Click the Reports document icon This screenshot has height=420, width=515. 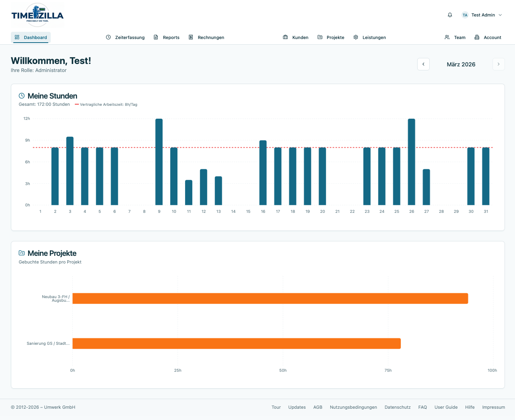(156, 37)
